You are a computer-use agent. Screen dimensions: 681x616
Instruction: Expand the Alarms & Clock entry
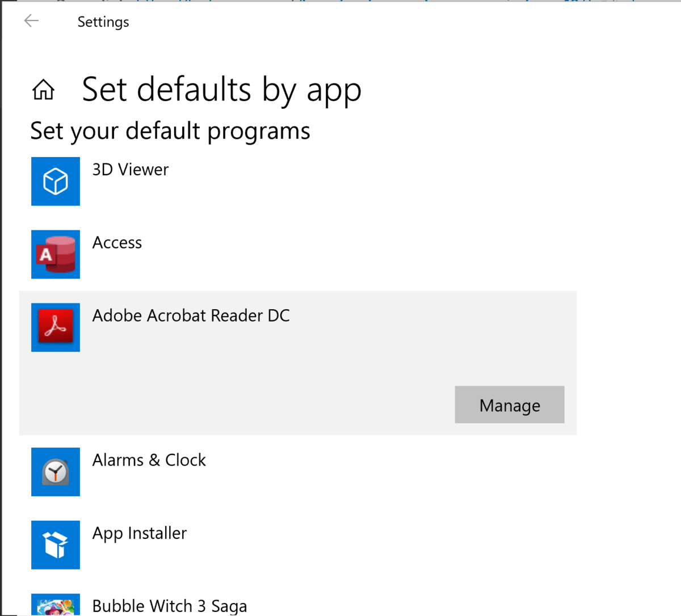tap(298, 472)
